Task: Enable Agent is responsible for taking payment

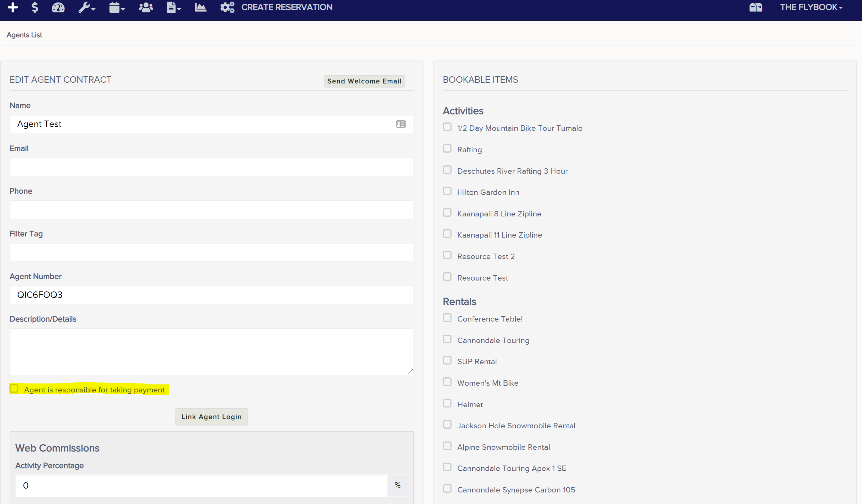Action: pyautogui.click(x=14, y=389)
